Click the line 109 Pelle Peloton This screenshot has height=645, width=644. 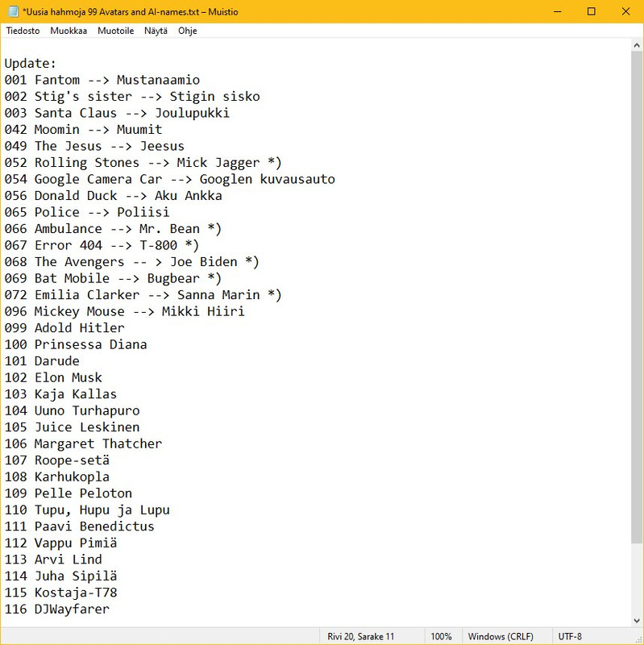point(69,493)
